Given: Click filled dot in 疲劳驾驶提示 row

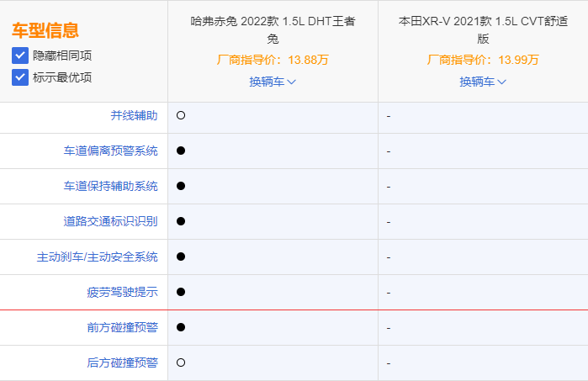Looking at the screenshot, I should pos(181,292).
